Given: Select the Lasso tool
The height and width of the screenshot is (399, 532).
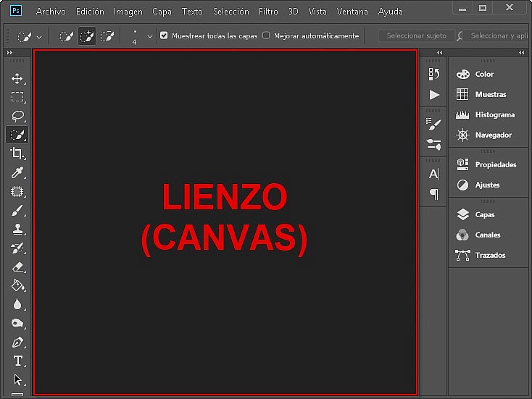Looking at the screenshot, I should click(17, 116).
